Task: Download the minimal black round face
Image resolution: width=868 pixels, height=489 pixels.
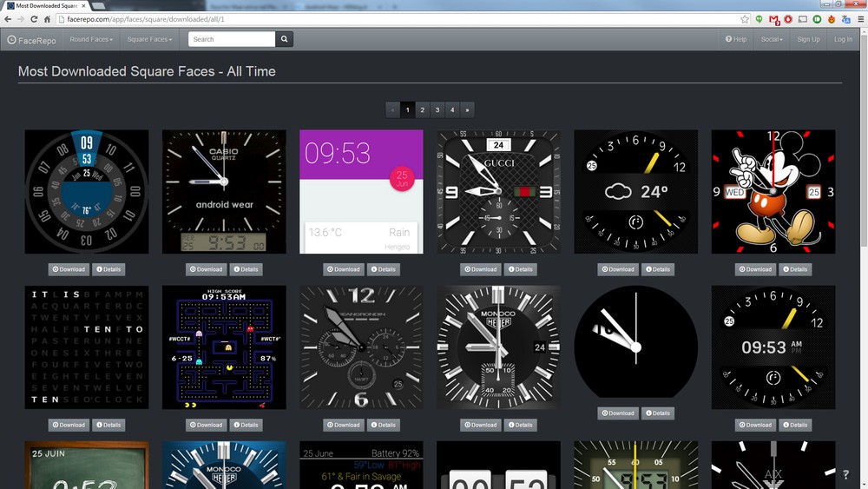Action: [x=618, y=413]
